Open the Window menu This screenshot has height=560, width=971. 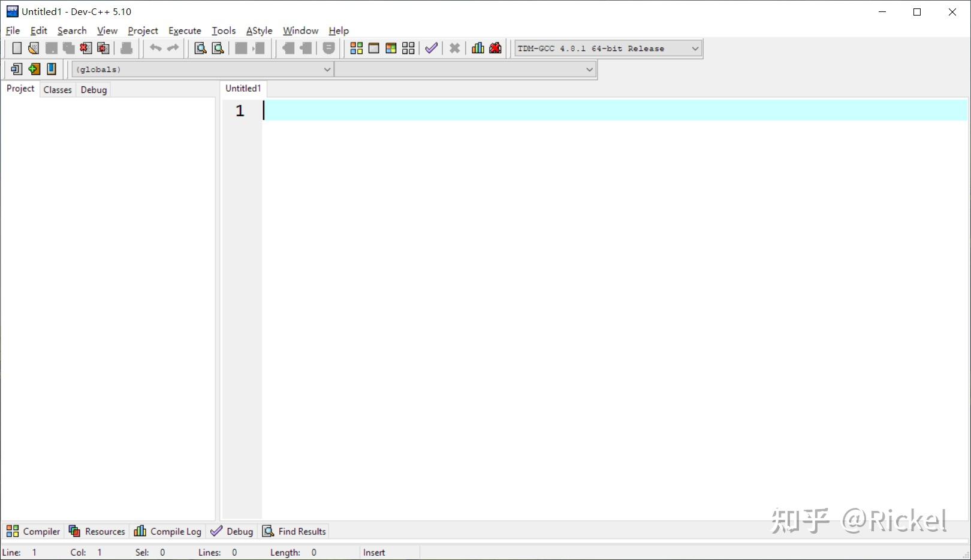tap(300, 31)
